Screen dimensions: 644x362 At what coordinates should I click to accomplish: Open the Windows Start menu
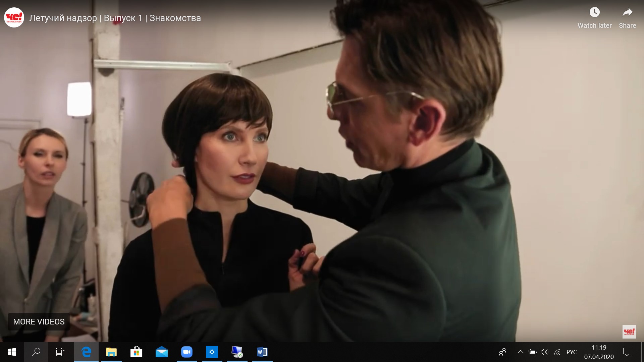coord(12,352)
